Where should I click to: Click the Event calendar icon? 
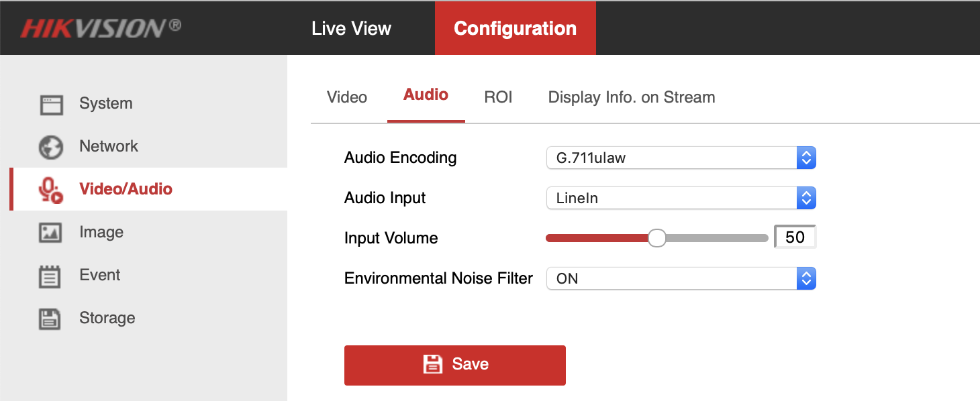(x=51, y=275)
